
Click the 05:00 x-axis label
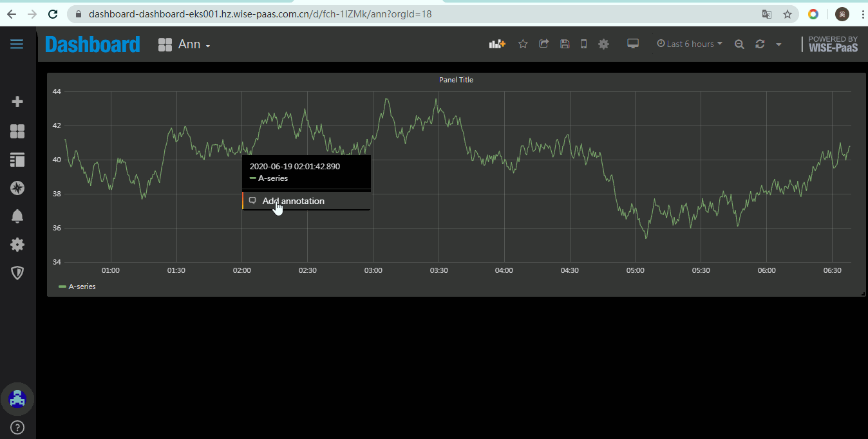pyautogui.click(x=635, y=270)
